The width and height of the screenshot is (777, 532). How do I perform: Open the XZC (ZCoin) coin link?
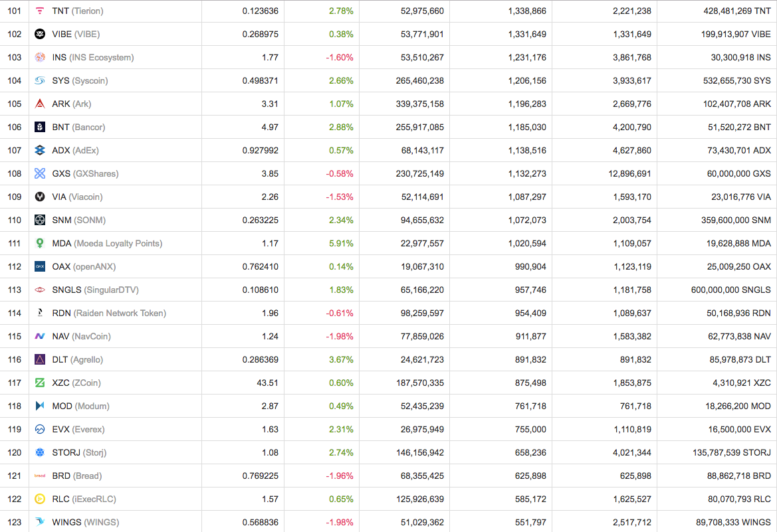[x=76, y=383]
